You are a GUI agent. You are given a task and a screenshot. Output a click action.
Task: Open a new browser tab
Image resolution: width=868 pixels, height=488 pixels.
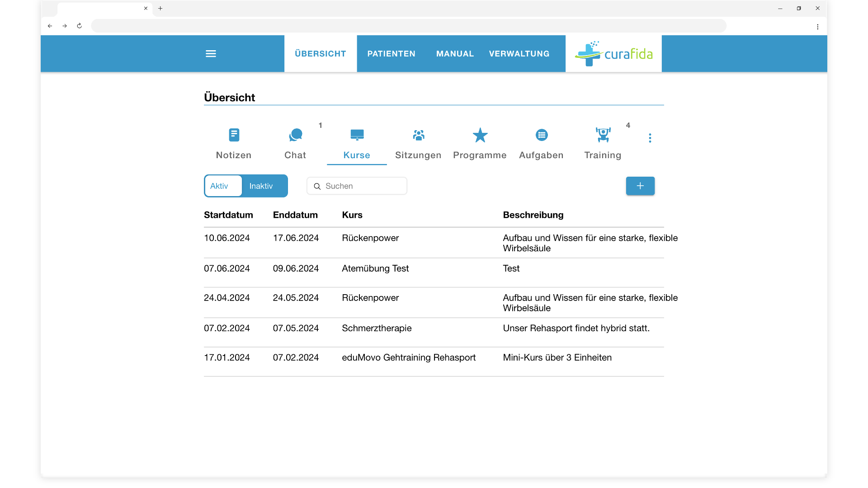(x=160, y=8)
